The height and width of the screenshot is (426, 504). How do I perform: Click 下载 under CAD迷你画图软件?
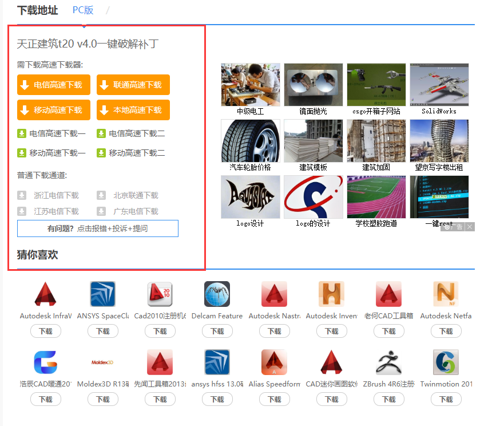(x=332, y=399)
